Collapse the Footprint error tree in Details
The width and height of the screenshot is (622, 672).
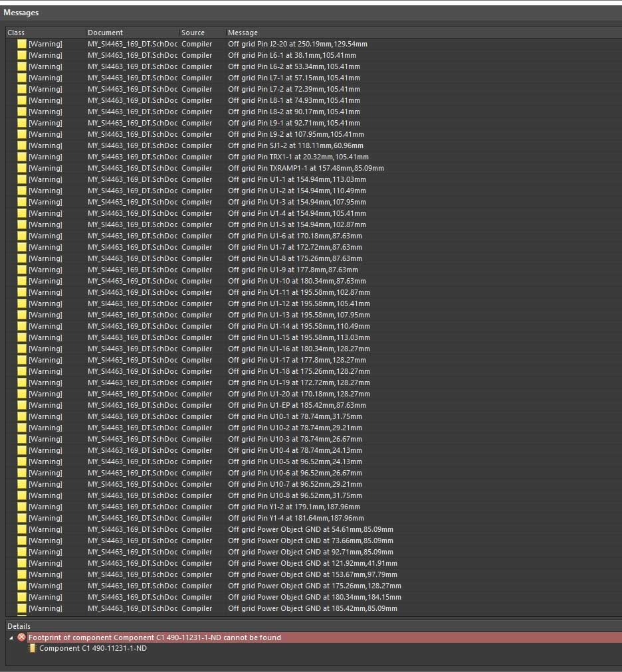pos(11,637)
